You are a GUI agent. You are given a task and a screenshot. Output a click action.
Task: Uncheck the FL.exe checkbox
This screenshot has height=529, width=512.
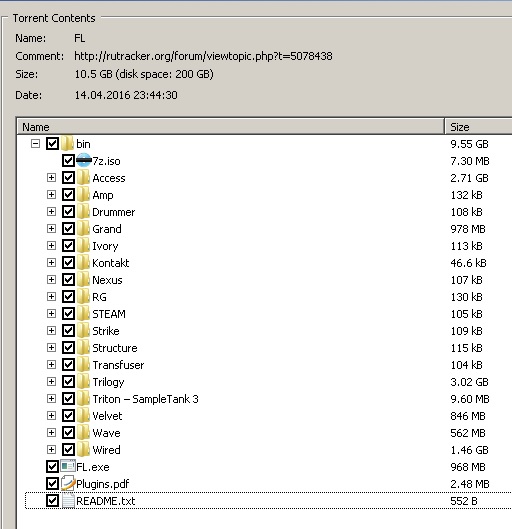(52, 467)
